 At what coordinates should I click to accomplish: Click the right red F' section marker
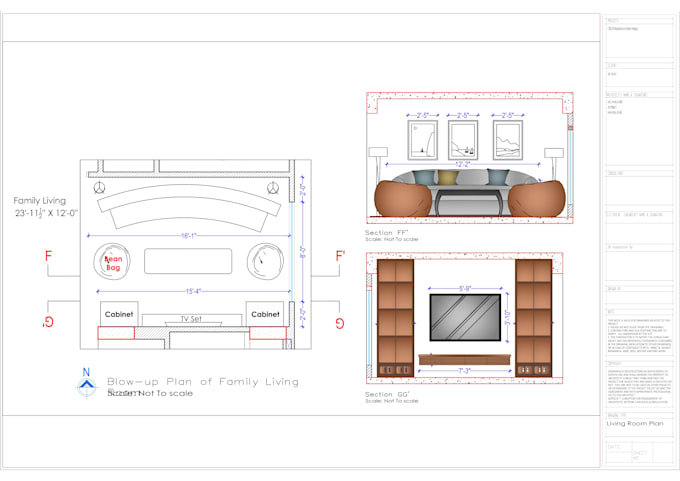[340, 256]
